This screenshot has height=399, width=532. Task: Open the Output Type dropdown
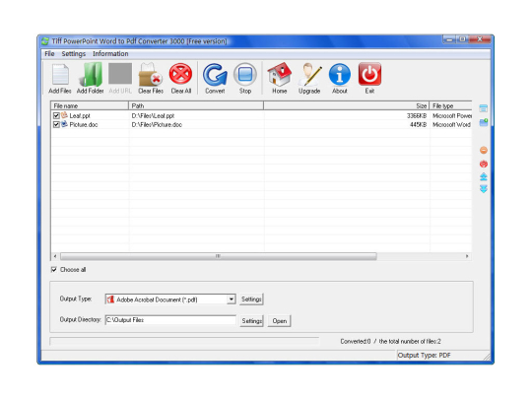(x=232, y=299)
